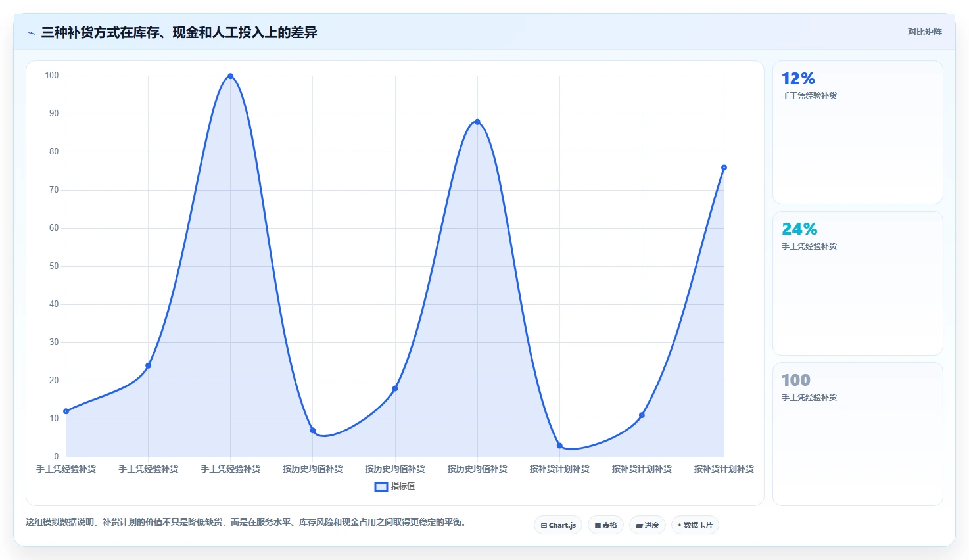Image resolution: width=969 pixels, height=560 pixels.
Task: Select the 表格 chip
Action: coord(605,525)
